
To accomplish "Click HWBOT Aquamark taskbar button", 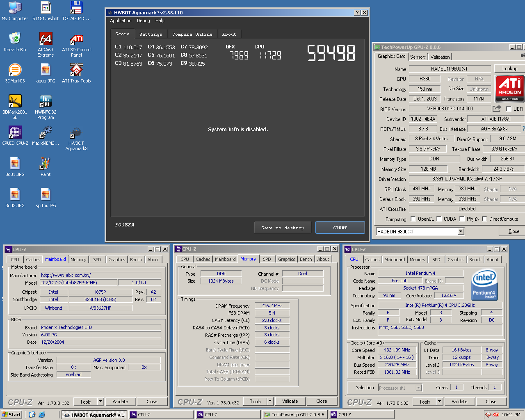I will point(94,415).
